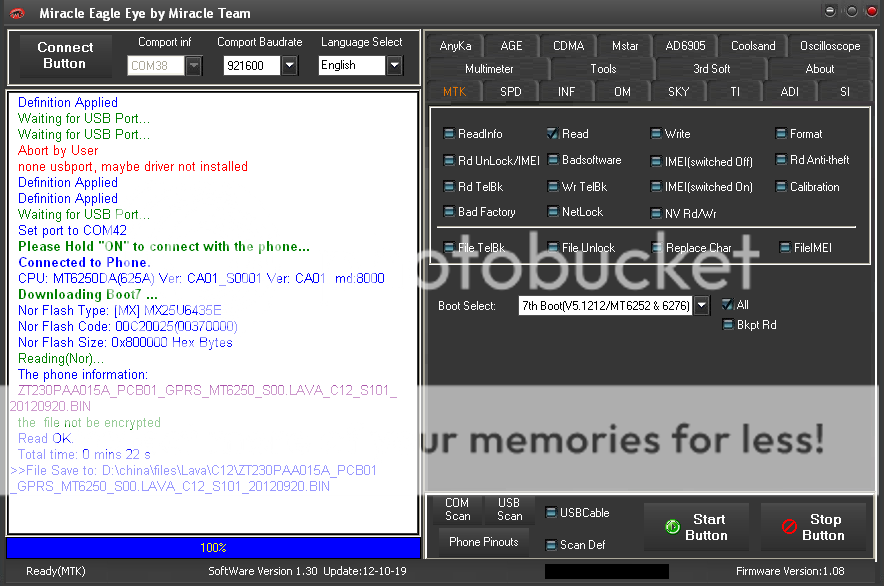Click the USB Scan button
884x586 pixels.
509,509
